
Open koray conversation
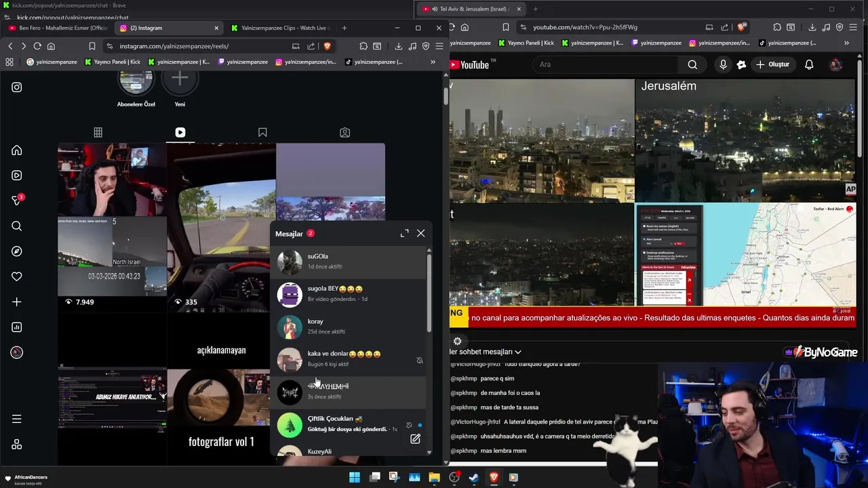pos(349,327)
